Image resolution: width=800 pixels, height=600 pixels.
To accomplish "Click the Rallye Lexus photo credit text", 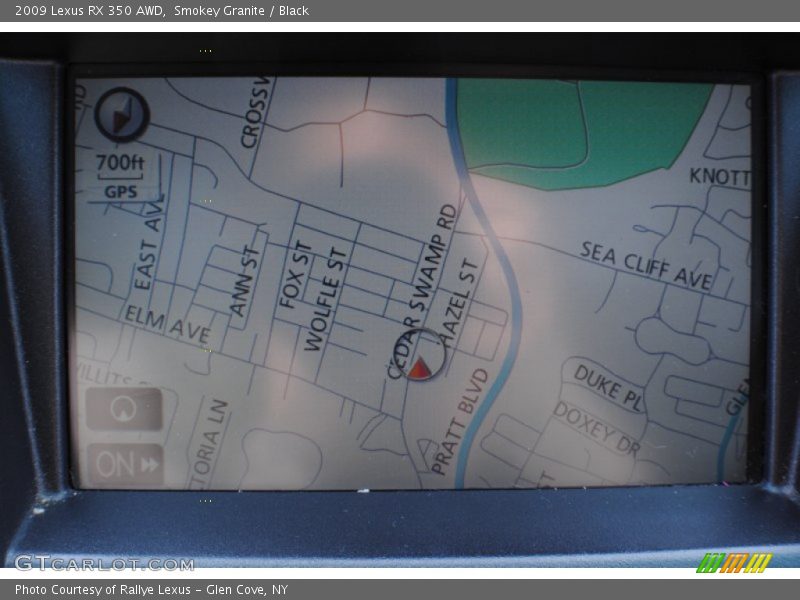I will [x=151, y=590].
